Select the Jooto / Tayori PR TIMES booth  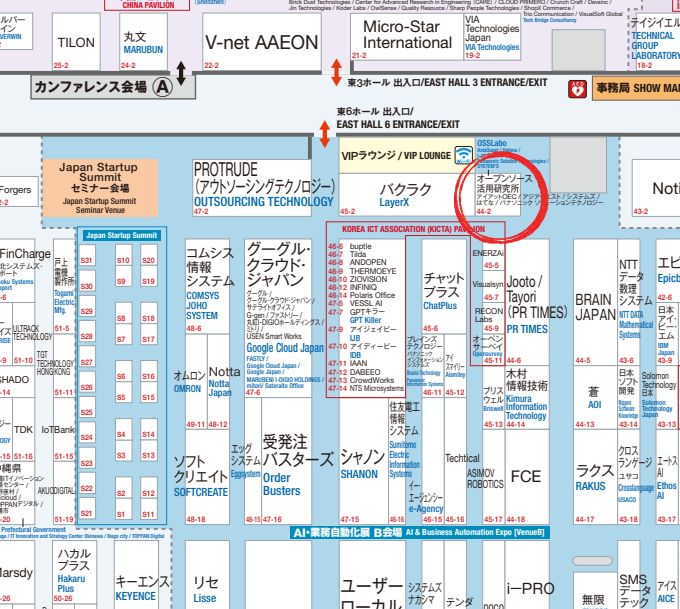[x=527, y=301]
